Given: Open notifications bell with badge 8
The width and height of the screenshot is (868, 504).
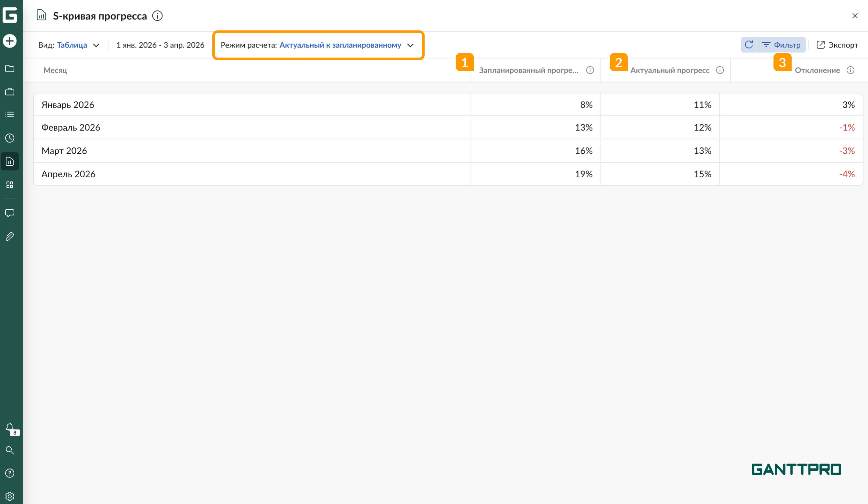Looking at the screenshot, I should point(10,428).
